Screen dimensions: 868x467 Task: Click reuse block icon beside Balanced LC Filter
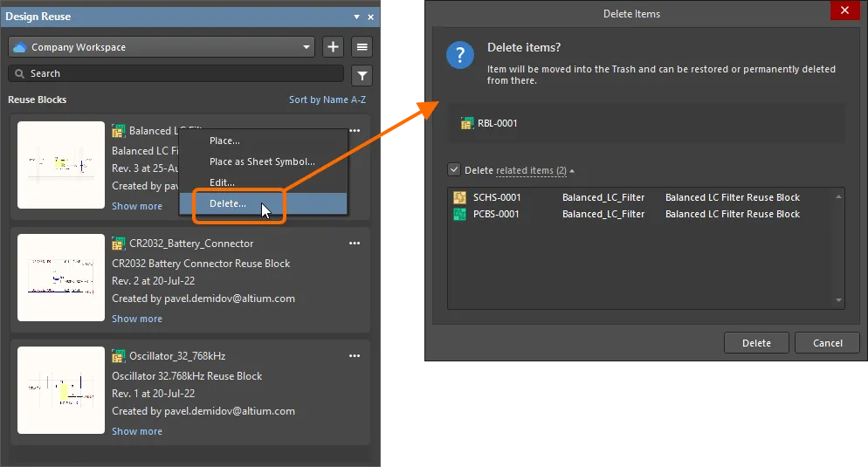point(119,131)
